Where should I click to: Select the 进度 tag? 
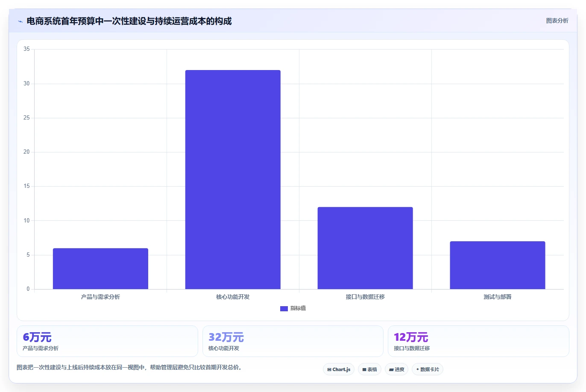pos(396,369)
